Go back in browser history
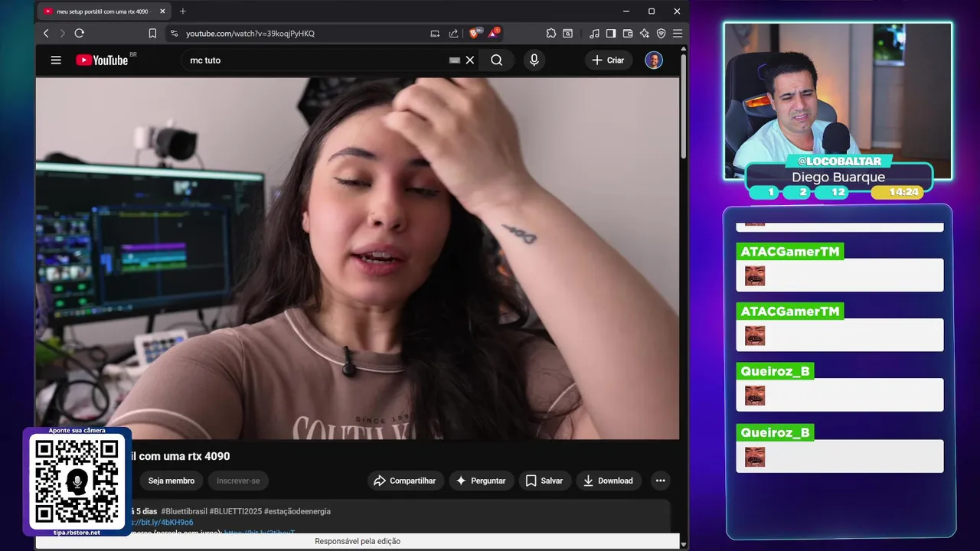This screenshot has height=551, width=980. [46, 34]
